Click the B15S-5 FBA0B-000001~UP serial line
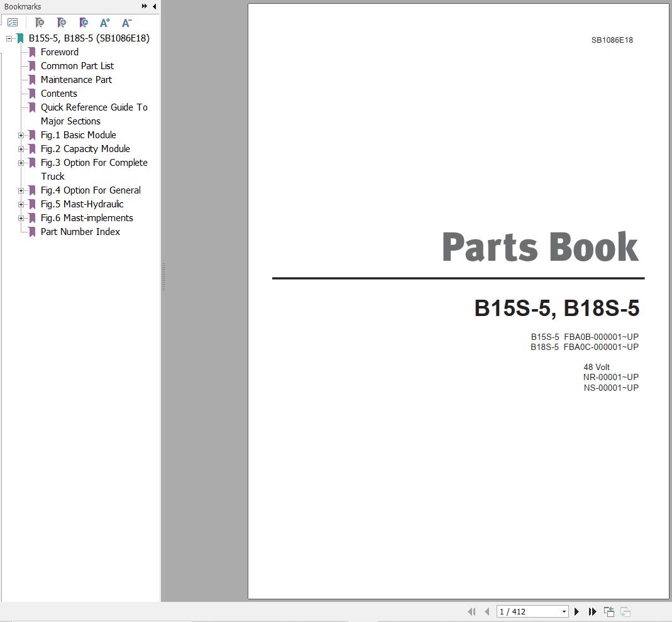 (585, 337)
